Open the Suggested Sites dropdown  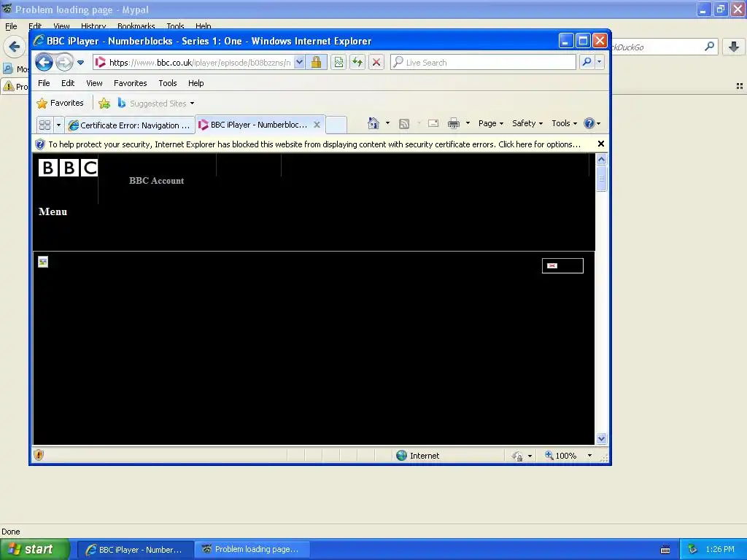(x=156, y=104)
